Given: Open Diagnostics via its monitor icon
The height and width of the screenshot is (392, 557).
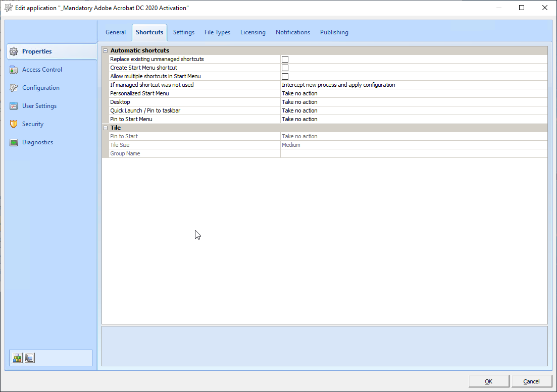Looking at the screenshot, I should tap(14, 142).
